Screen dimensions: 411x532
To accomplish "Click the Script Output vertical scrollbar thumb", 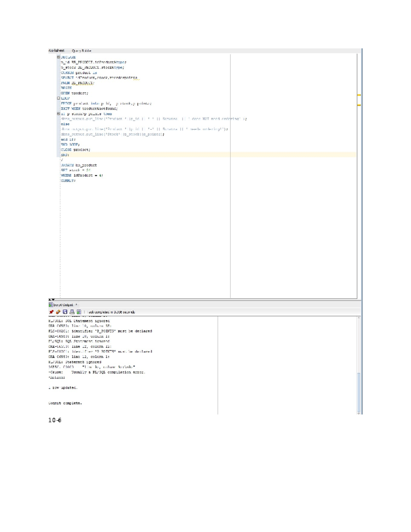I will click(x=359, y=392).
